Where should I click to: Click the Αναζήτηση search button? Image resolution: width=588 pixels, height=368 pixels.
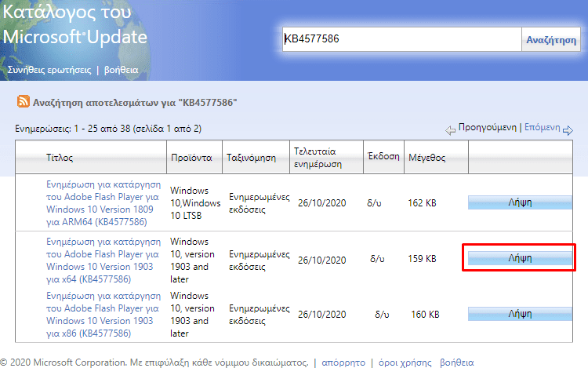point(551,39)
